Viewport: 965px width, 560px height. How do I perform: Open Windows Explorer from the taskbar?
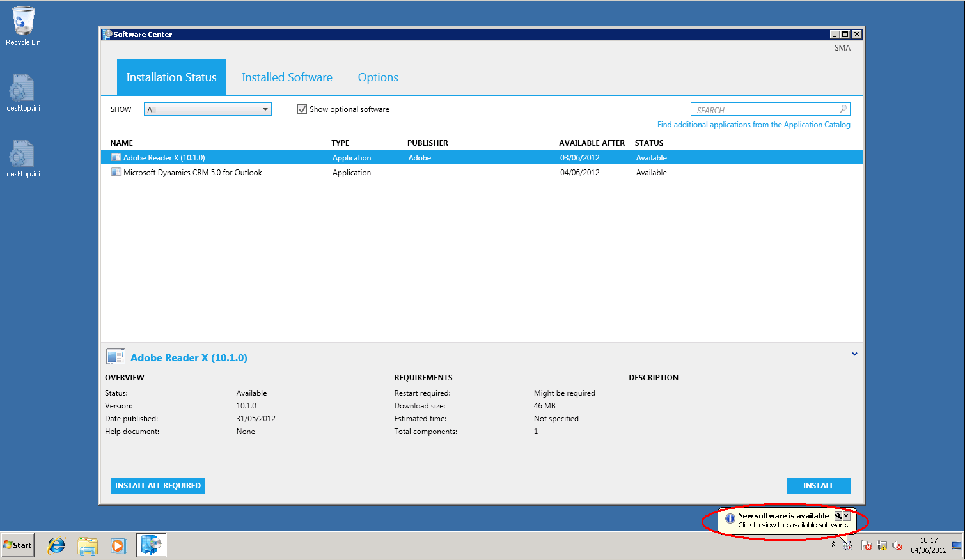87,545
